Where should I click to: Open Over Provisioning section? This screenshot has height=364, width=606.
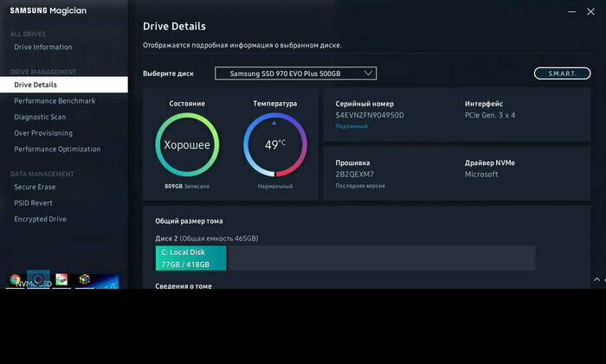43,133
